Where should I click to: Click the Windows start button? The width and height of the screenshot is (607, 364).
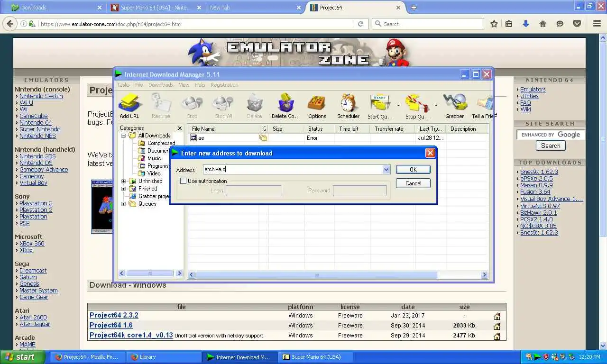pyautogui.click(x=22, y=357)
